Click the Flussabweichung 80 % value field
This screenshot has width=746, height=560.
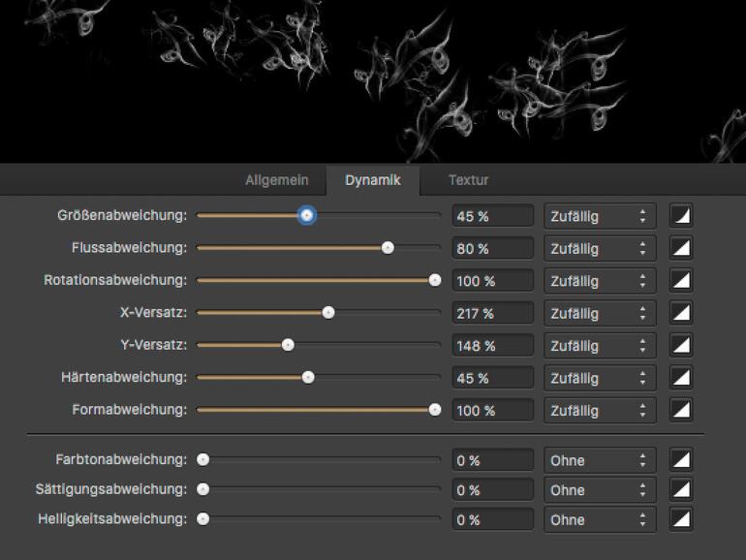point(492,249)
